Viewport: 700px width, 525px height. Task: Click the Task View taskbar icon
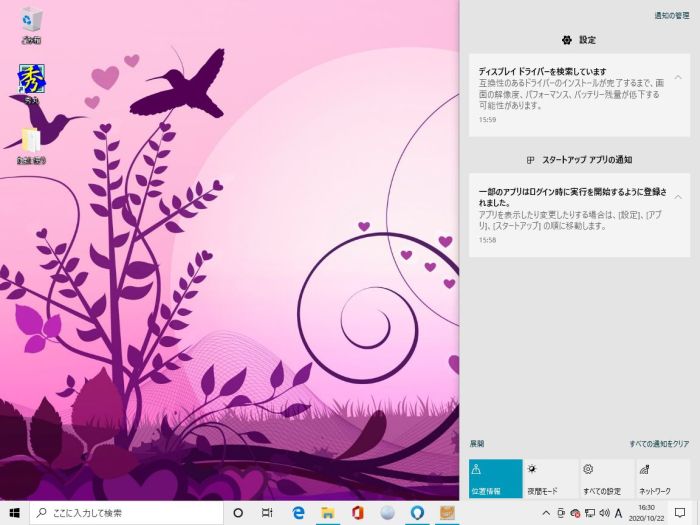pos(267,513)
